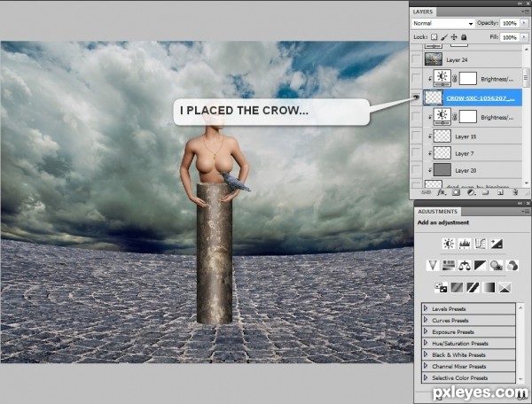This screenshot has height=404, width=532.
Task: Toggle lock all padlock
Action: click(464, 37)
